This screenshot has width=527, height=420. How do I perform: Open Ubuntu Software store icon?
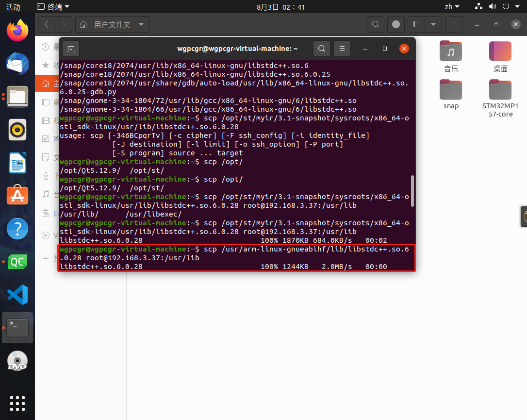click(x=17, y=195)
